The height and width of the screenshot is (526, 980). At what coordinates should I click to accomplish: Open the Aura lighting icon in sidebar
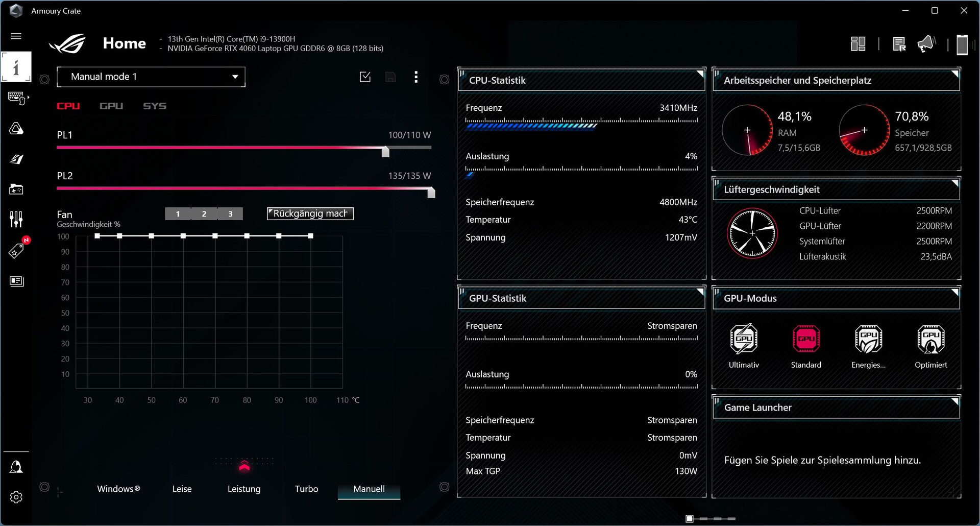pyautogui.click(x=17, y=129)
